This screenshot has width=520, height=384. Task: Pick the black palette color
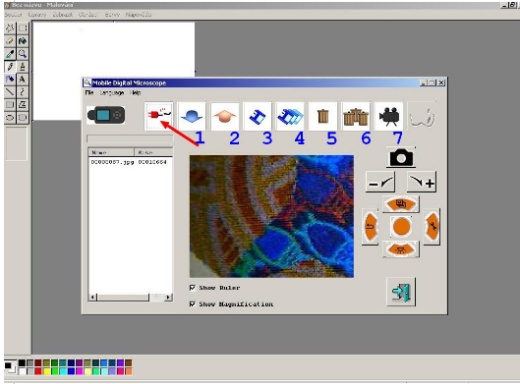[x=22, y=363]
